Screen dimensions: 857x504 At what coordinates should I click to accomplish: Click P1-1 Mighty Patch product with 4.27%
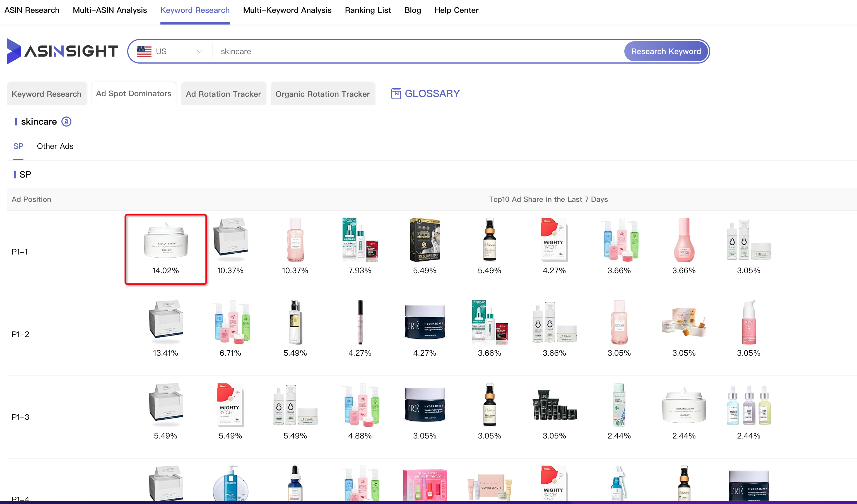554,240
